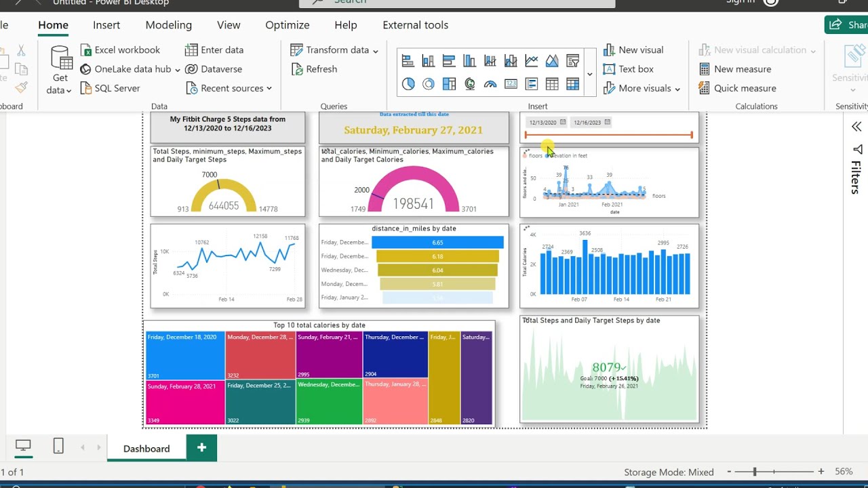Screen dimensions: 868x488
Task: Insert a map globe visual
Action: 469,84
